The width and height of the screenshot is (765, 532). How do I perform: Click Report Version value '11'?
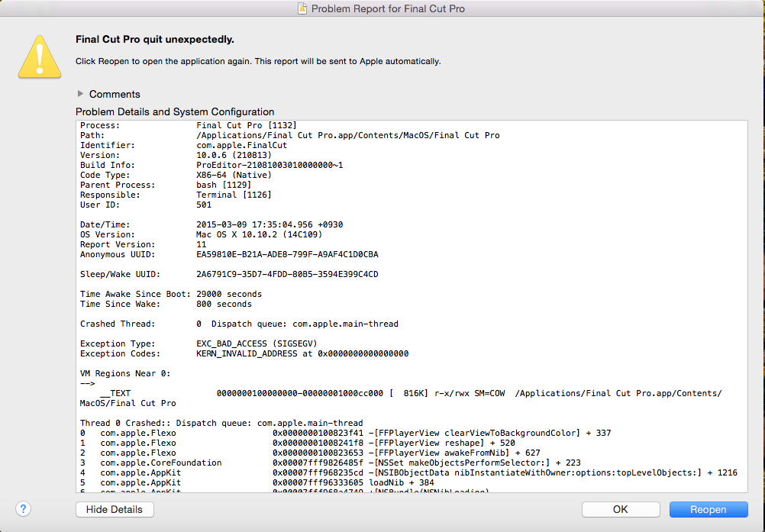201,244
